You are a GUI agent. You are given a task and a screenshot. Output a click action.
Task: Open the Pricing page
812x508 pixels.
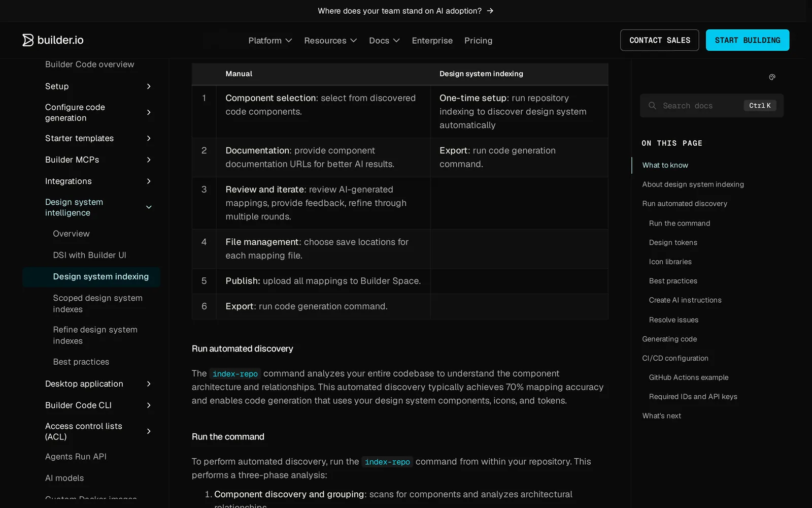(478, 41)
